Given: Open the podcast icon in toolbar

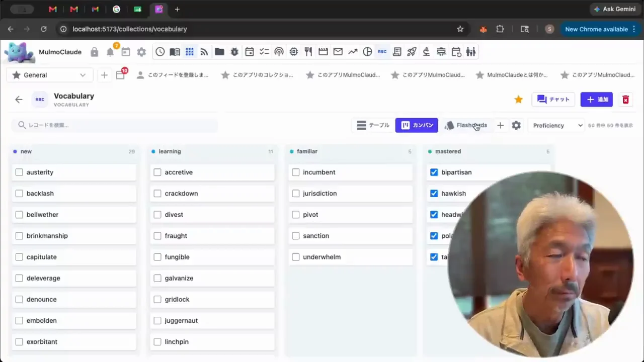Looking at the screenshot, I should click(x=279, y=52).
